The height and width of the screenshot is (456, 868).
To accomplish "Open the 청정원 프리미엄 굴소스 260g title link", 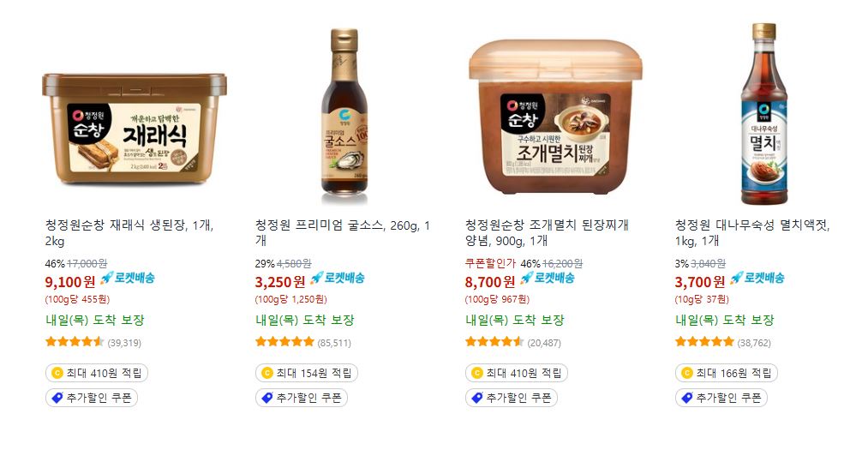I will 342,232.
